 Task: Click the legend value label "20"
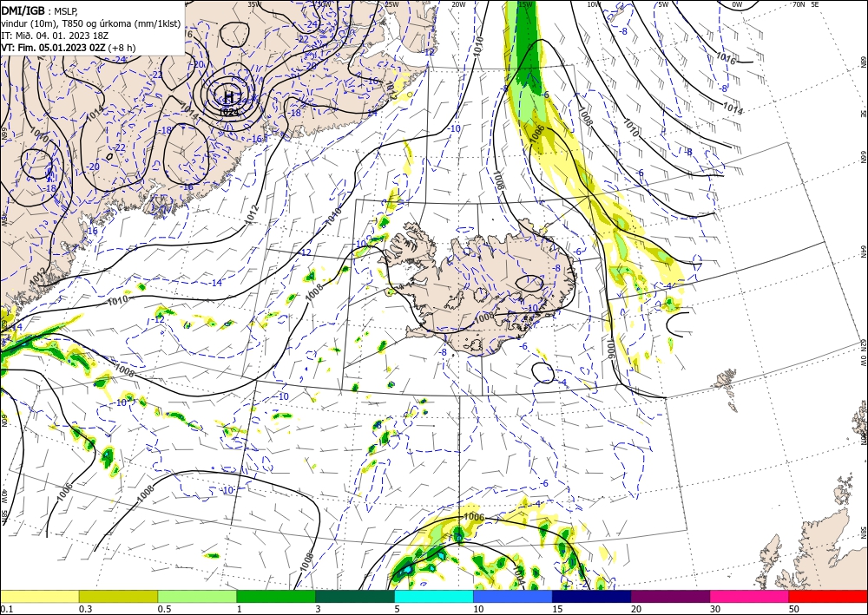(x=636, y=609)
